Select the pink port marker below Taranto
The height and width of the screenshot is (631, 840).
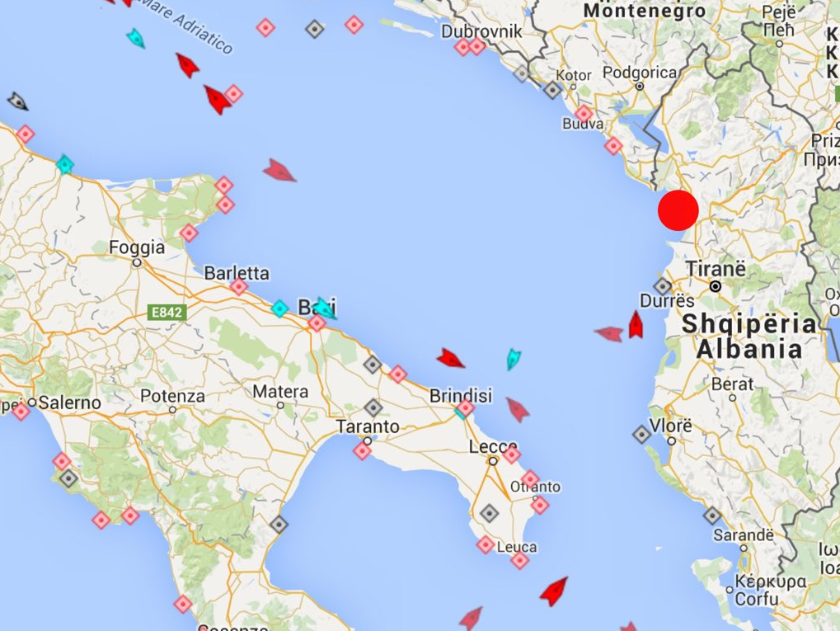tap(362, 450)
